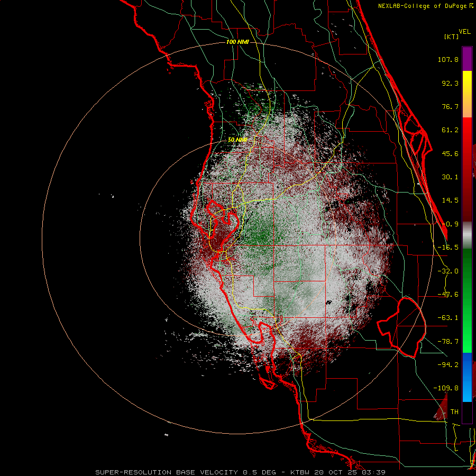
Task: Click the [KT] unit label
Action: coord(451,36)
